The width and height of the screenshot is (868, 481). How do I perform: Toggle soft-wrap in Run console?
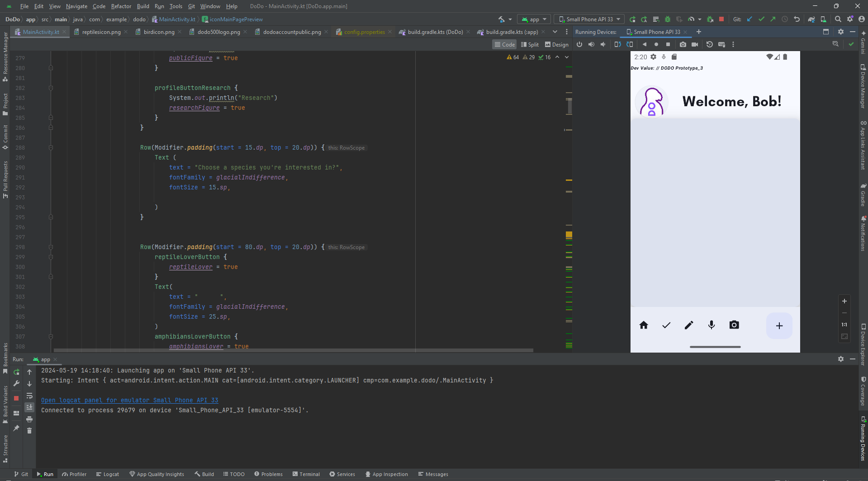pyautogui.click(x=29, y=396)
